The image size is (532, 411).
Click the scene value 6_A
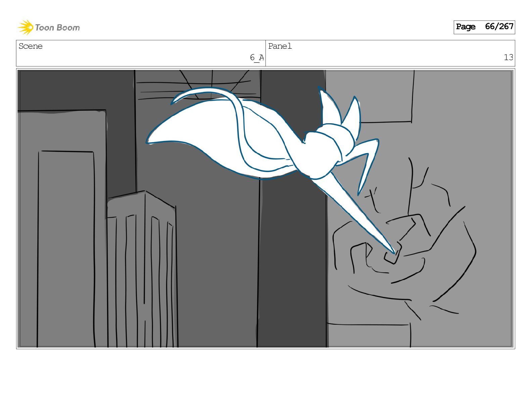(257, 58)
